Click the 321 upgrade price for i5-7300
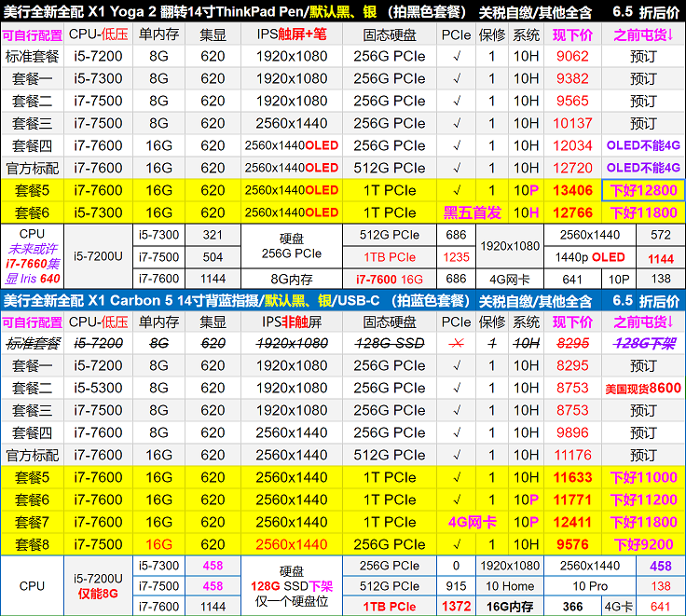 [x=213, y=235]
